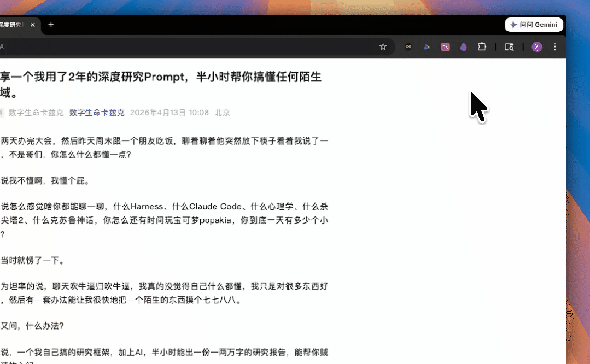Open the blue 数字生命卡兹克 account link

tap(97, 113)
